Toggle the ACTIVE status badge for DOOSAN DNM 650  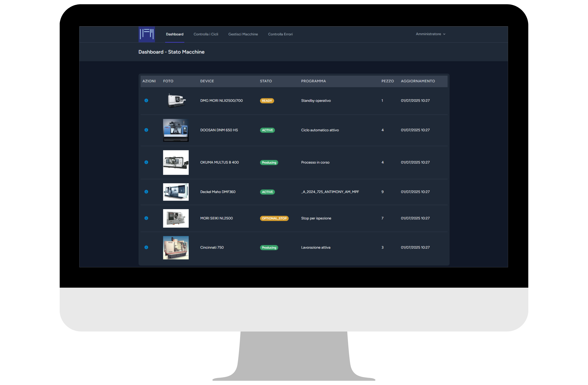coord(267,130)
